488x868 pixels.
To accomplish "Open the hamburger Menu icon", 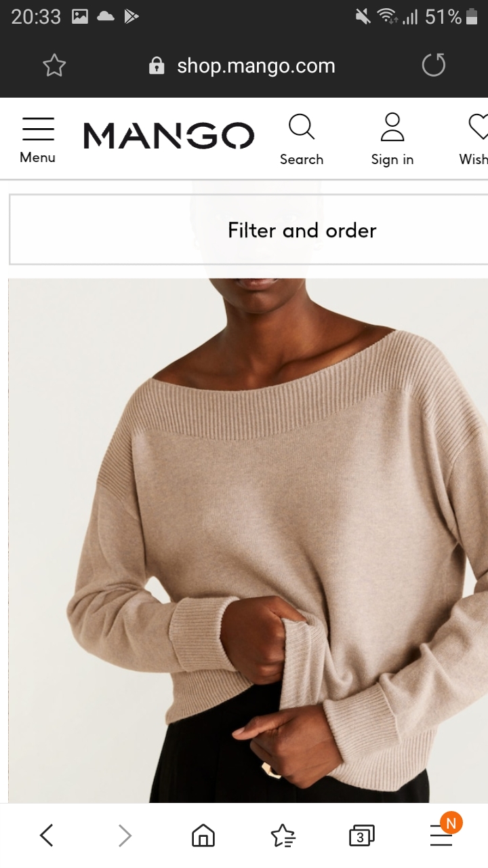I will tap(38, 129).
